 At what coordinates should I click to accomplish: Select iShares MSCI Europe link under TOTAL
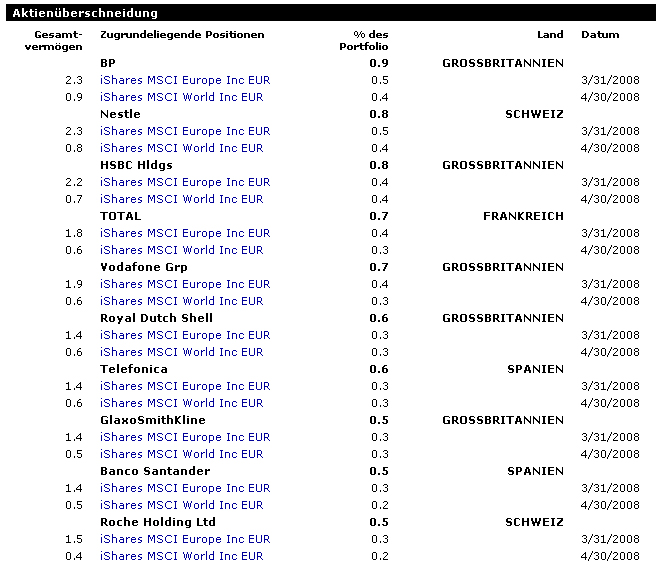(x=185, y=233)
